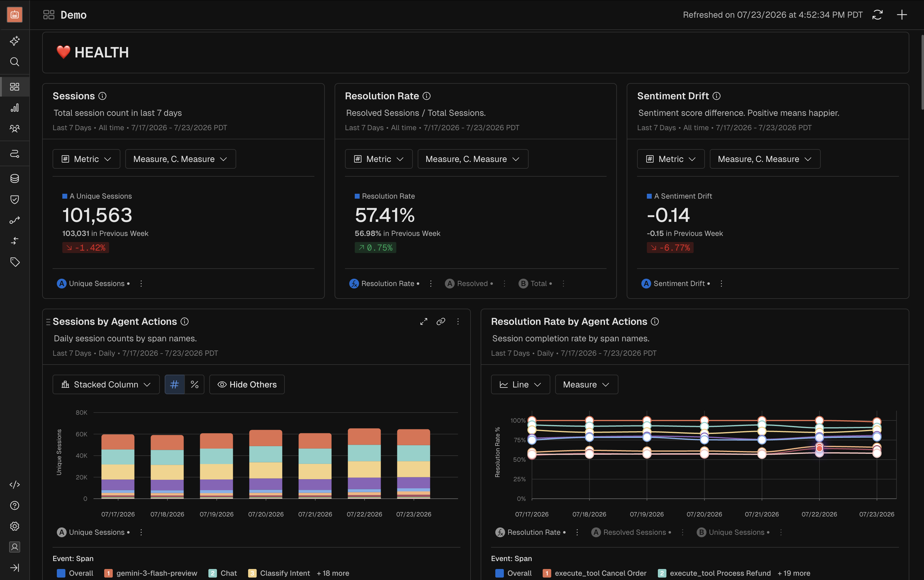Toggle the Resolved series in Resolution Rate card
The height and width of the screenshot is (580, 924).
tap(469, 284)
